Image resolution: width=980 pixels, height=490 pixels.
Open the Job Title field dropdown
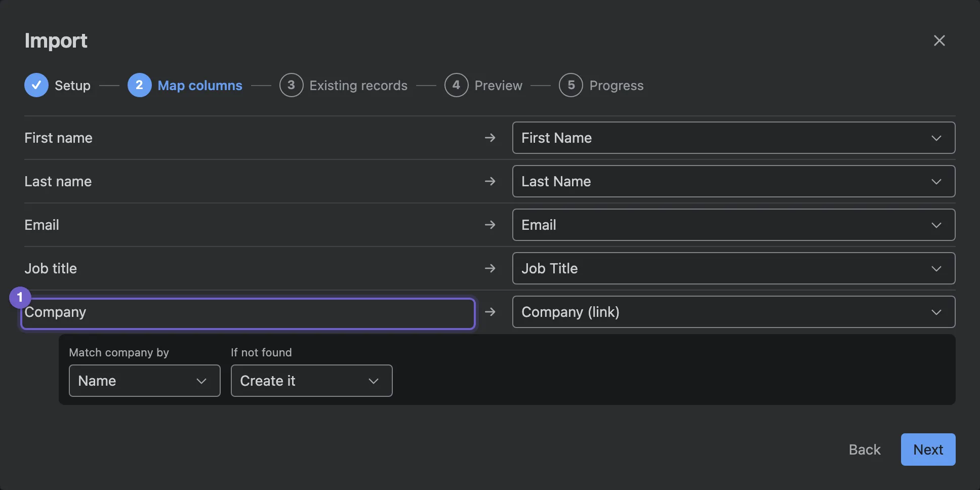pos(734,268)
